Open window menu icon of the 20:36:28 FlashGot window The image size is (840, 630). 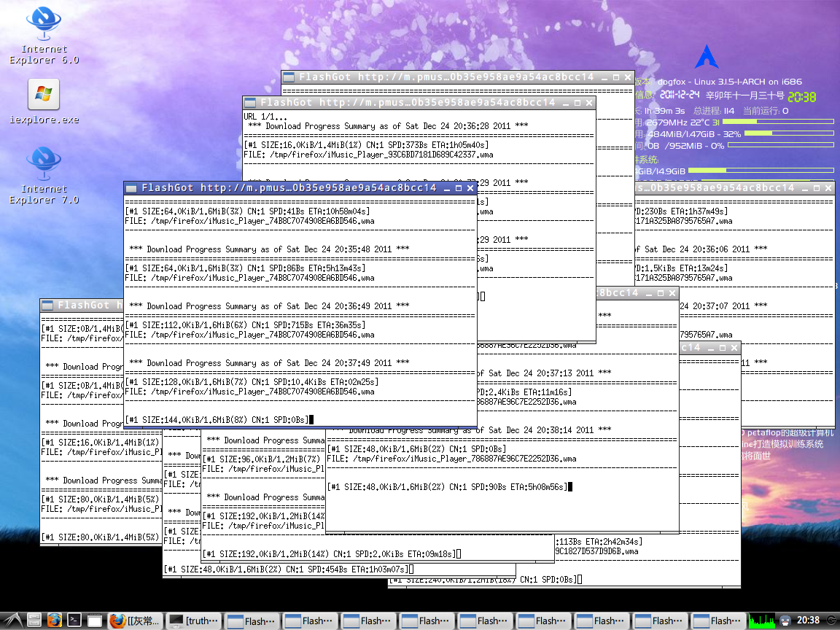click(249, 102)
